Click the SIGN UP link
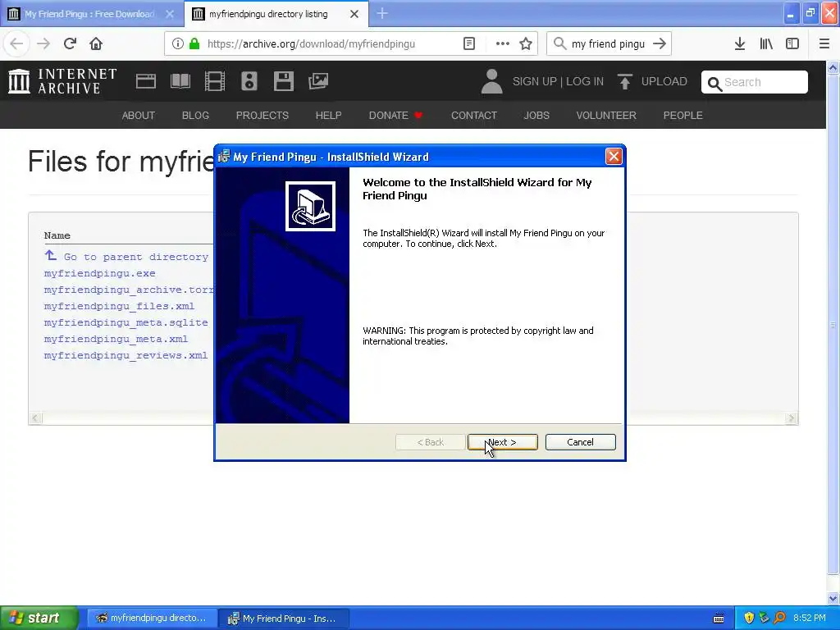This screenshot has height=630, width=840. click(x=535, y=81)
